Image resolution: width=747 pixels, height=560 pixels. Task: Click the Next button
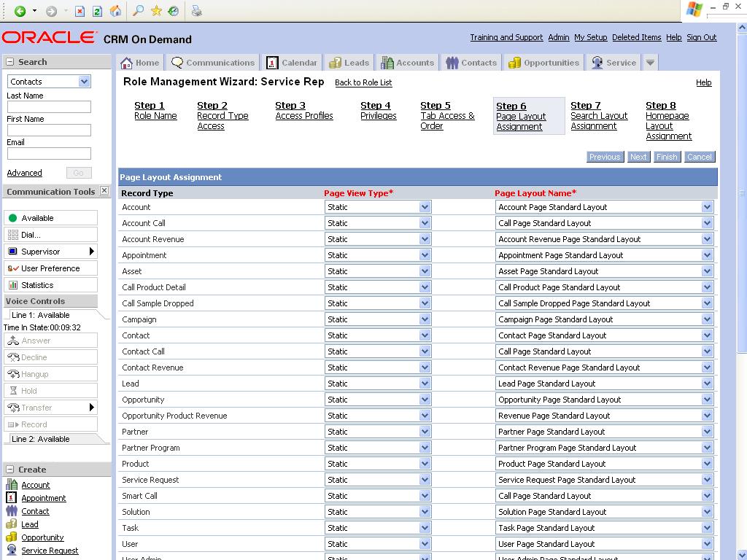638,157
